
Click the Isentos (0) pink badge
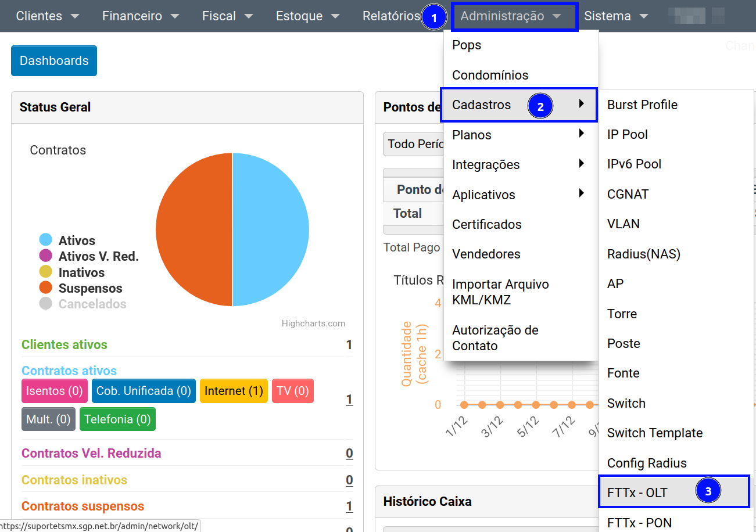click(55, 391)
